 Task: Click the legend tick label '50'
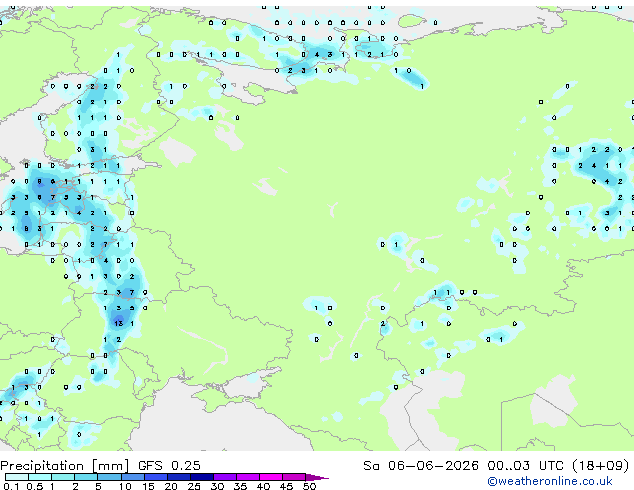pyautogui.click(x=309, y=486)
